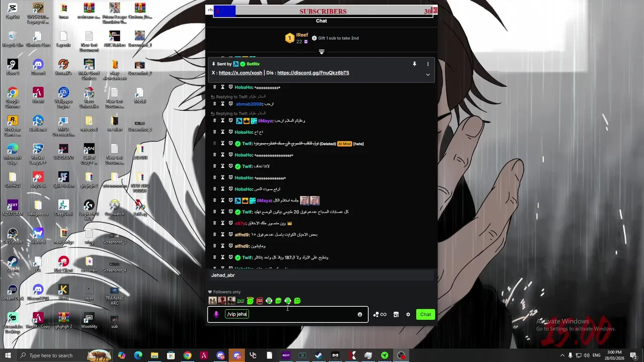644x362 pixels.
Task: Delete ahmab2008's message with trash icon
Action: [x=214, y=104]
